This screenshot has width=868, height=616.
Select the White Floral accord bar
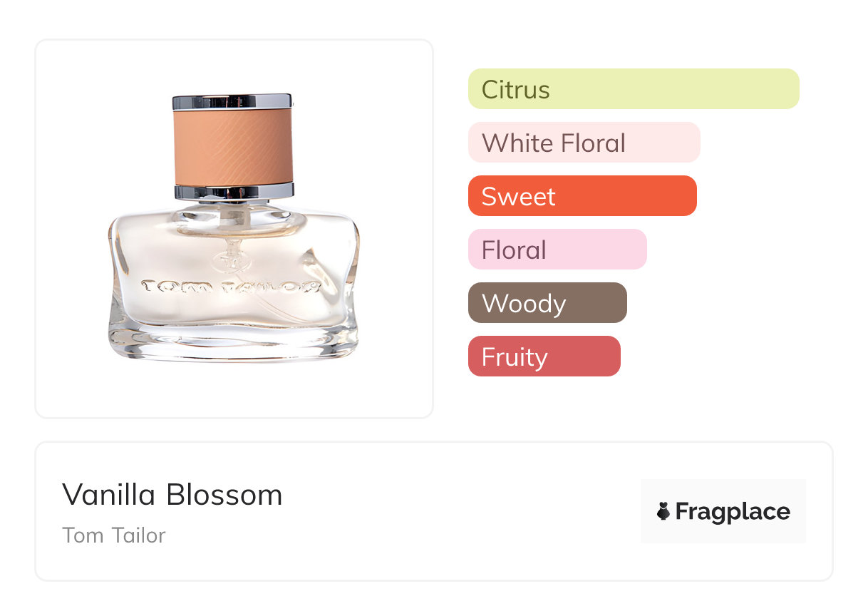[584, 143]
